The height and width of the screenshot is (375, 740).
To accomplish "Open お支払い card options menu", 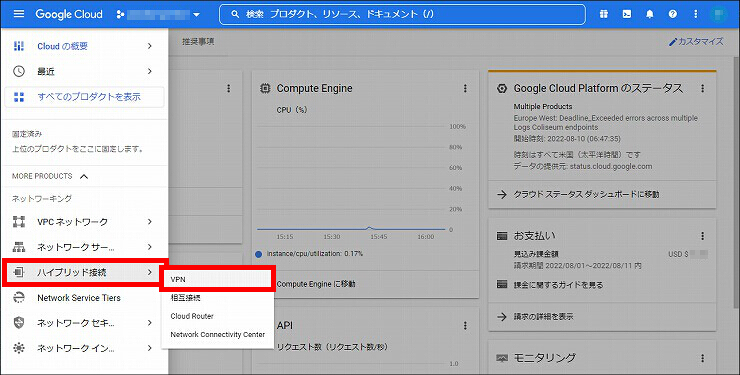I will coord(702,235).
